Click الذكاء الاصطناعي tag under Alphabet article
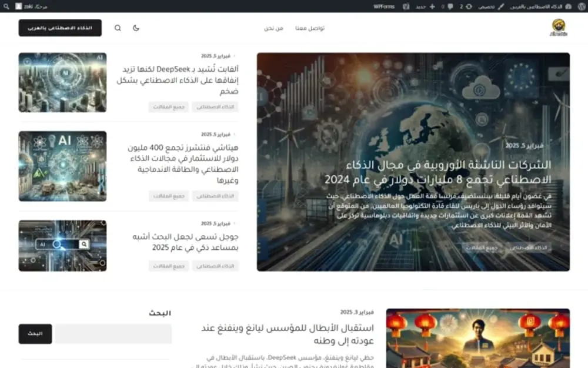Viewport: 588px width, 368px height. (215, 107)
